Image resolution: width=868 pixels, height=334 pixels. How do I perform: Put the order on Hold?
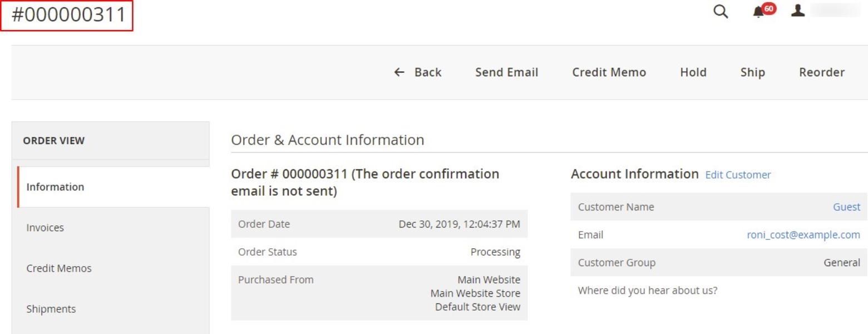click(x=693, y=72)
